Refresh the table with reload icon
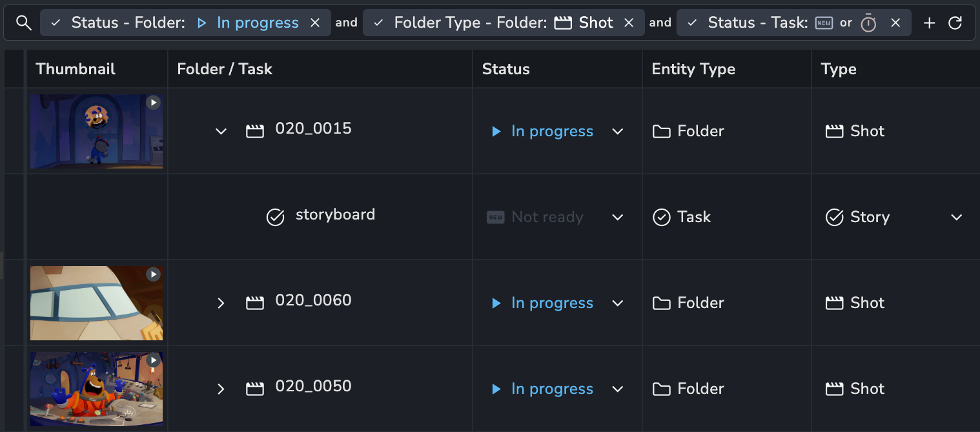The width and height of the screenshot is (980, 432). (x=955, y=23)
